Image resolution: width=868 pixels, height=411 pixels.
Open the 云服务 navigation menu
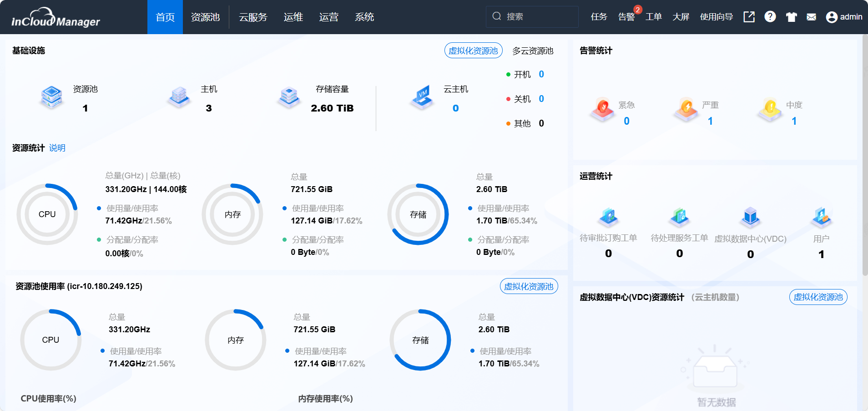tap(253, 17)
